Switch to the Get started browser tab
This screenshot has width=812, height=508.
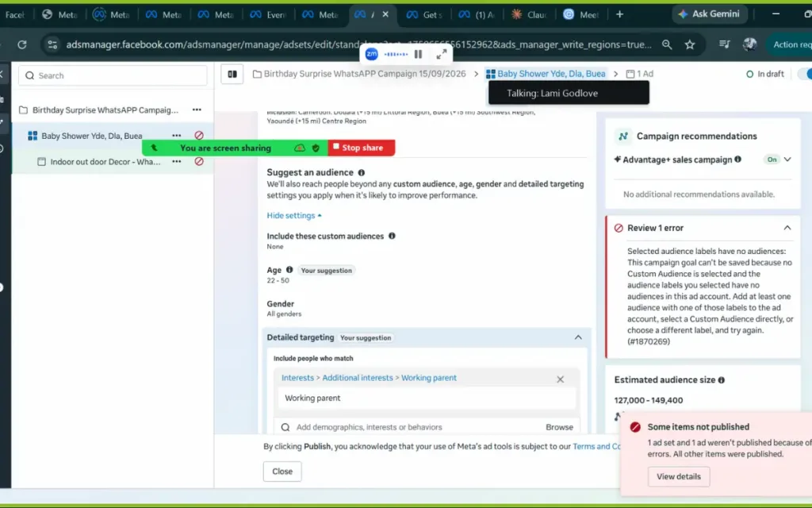[x=424, y=14]
